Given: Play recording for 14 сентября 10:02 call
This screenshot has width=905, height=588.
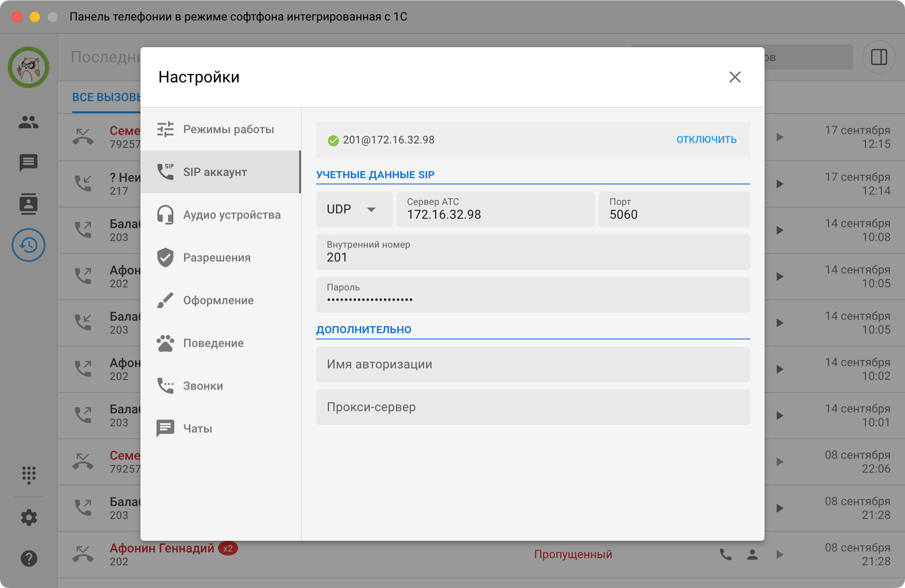Looking at the screenshot, I should (780, 369).
